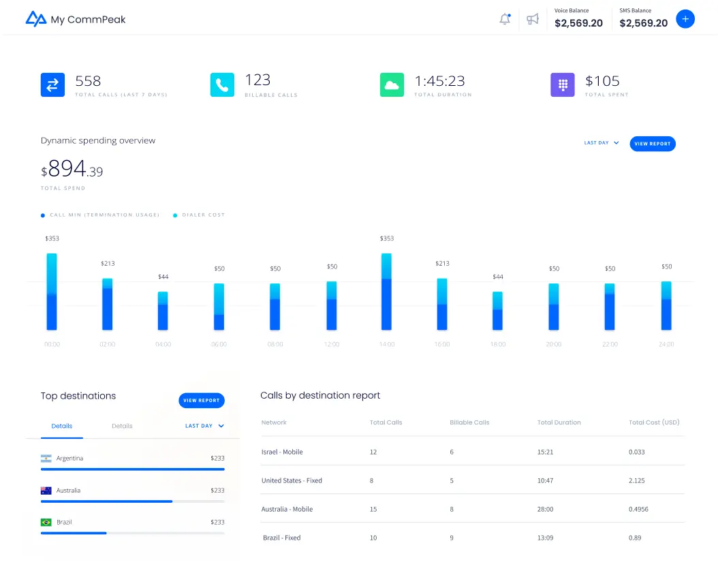
Task: Open the notifications bell
Action: coord(505,19)
